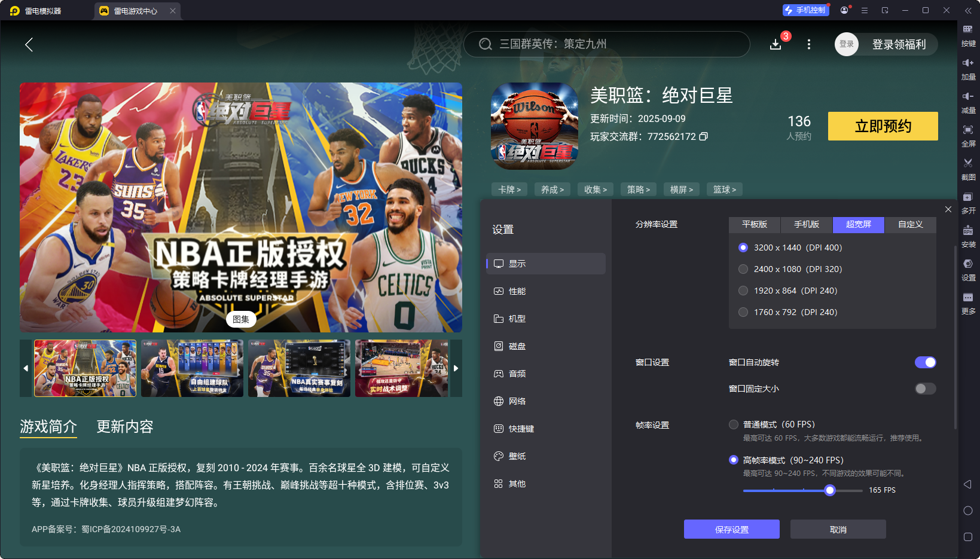Adjust the FPS slider handle
Viewport: 980px width, 559px height.
click(x=829, y=490)
